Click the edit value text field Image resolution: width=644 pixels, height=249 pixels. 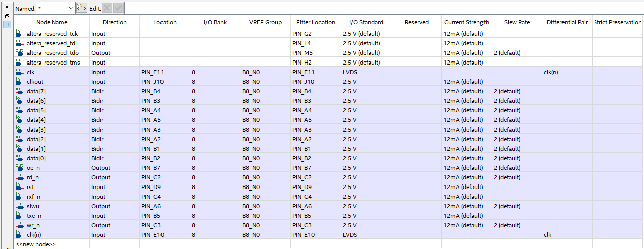382,8
